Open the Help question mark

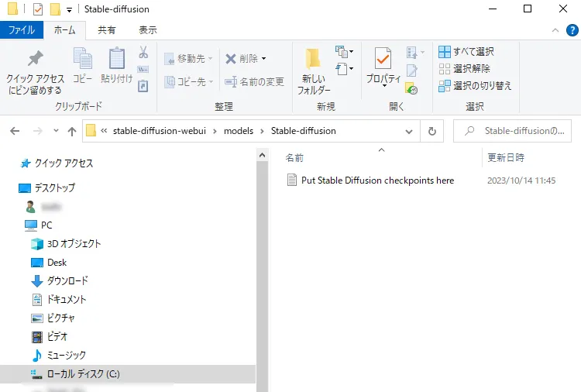pos(572,30)
